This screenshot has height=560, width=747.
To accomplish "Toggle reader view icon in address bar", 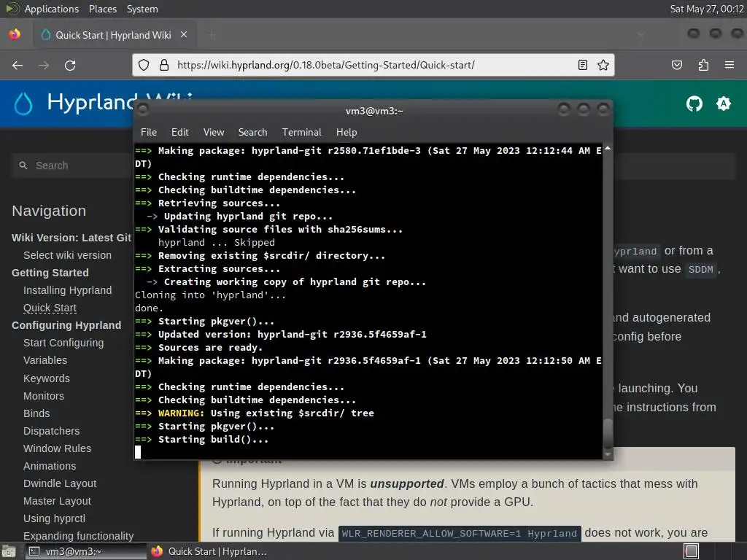I will pos(583,65).
